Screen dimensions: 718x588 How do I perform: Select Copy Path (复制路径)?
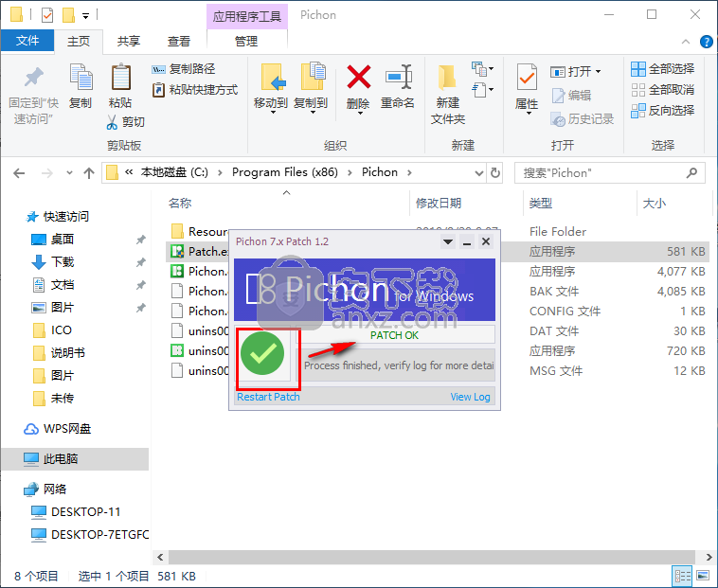(x=183, y=69)
